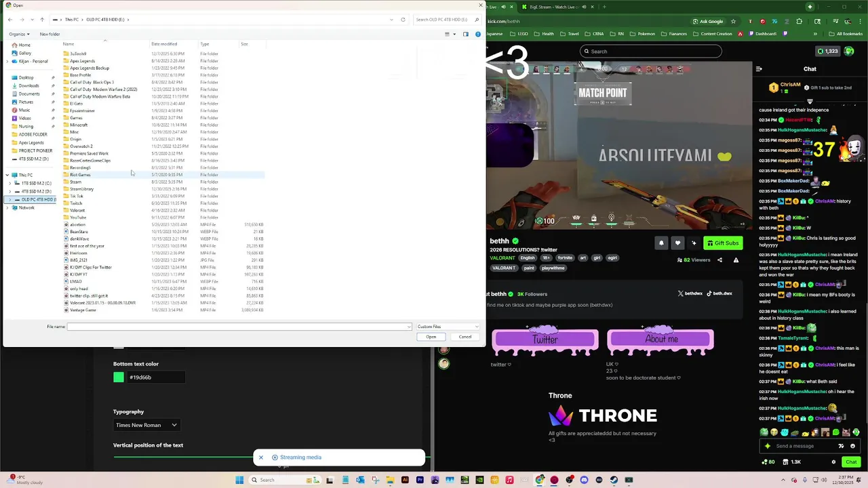Open All Bookmarks folder
The height and width of the screenshot is (488, 868).
tap(846, 33)
